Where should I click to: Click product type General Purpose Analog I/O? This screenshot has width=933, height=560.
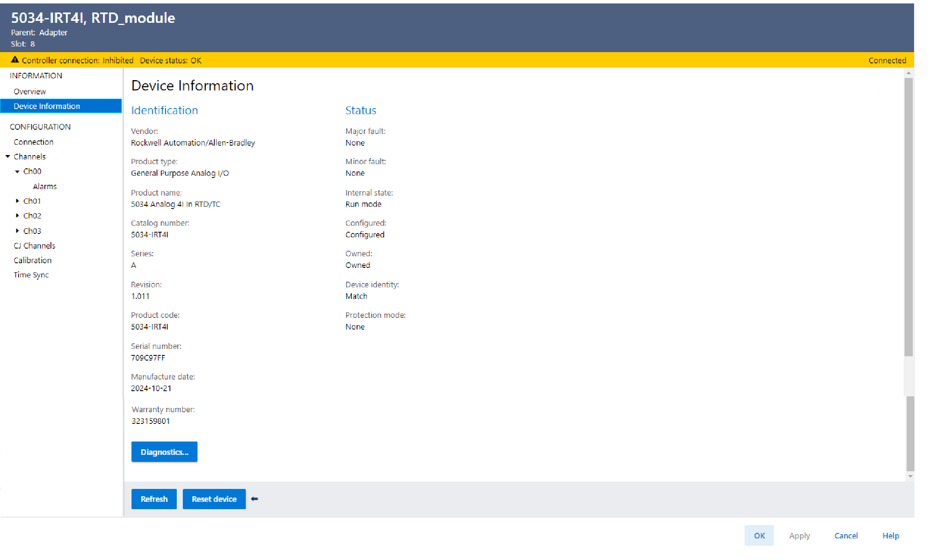[x=180, y=173]
